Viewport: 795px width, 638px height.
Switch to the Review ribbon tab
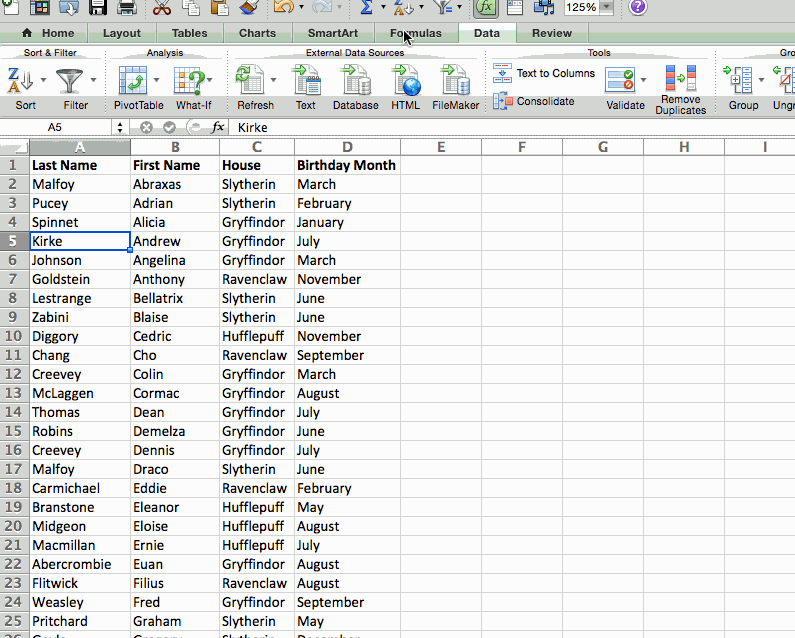[x=552, y=33]
